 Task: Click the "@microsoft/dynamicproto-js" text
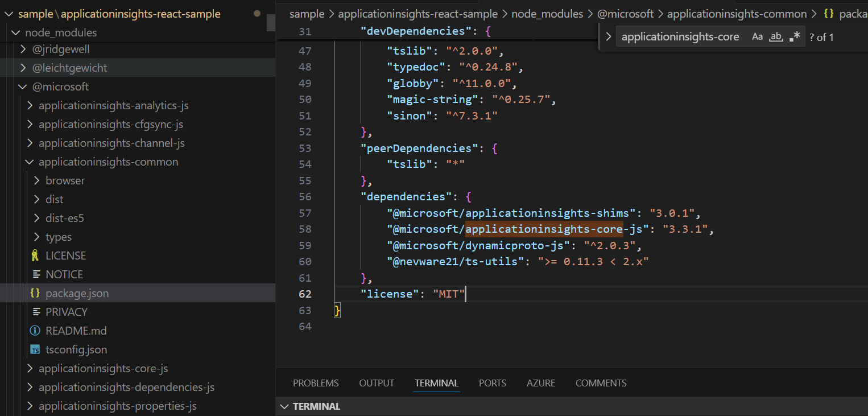pos(480,246)
